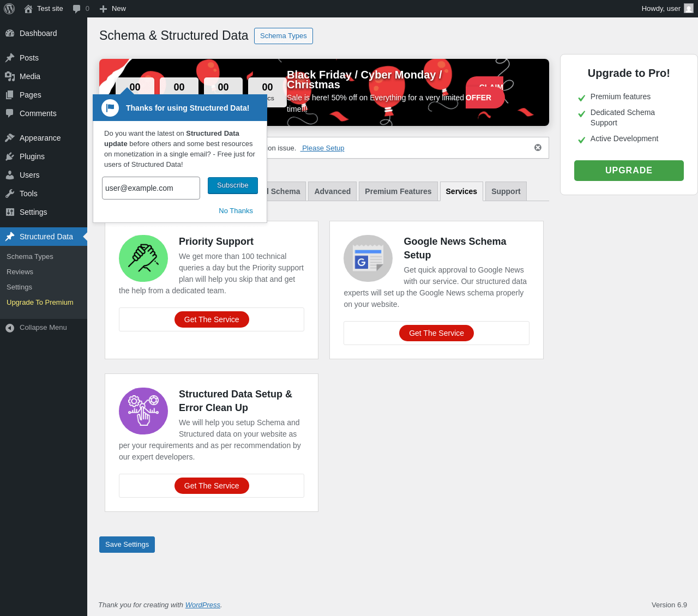Click the "Priority Support" card heading
The height and width of the screenshot is (616, 698).
click(216, 241)
